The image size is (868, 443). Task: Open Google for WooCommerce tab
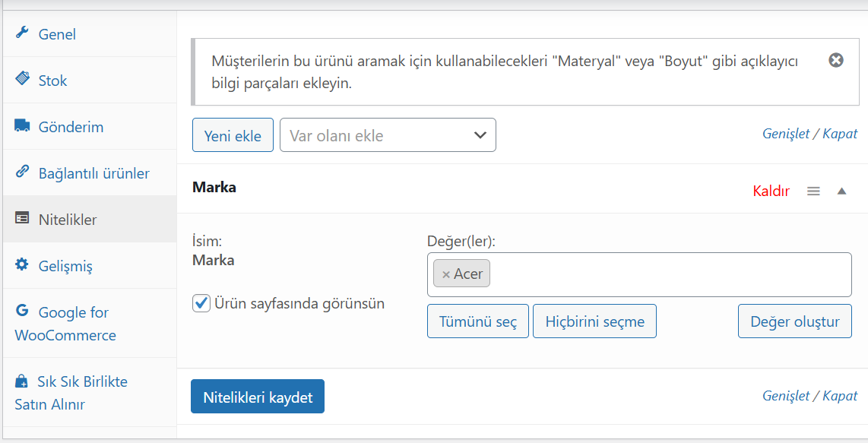pyautogui.click(x=90, y=324)
